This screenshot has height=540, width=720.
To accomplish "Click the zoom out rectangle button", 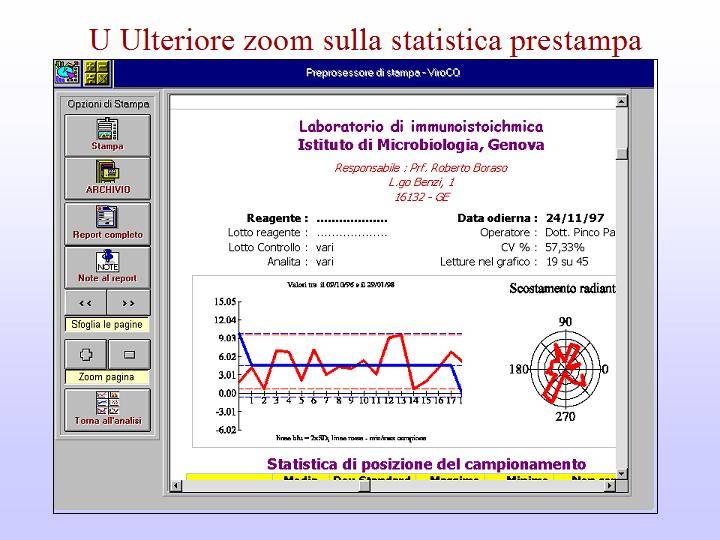I will (x=129, y=354).
